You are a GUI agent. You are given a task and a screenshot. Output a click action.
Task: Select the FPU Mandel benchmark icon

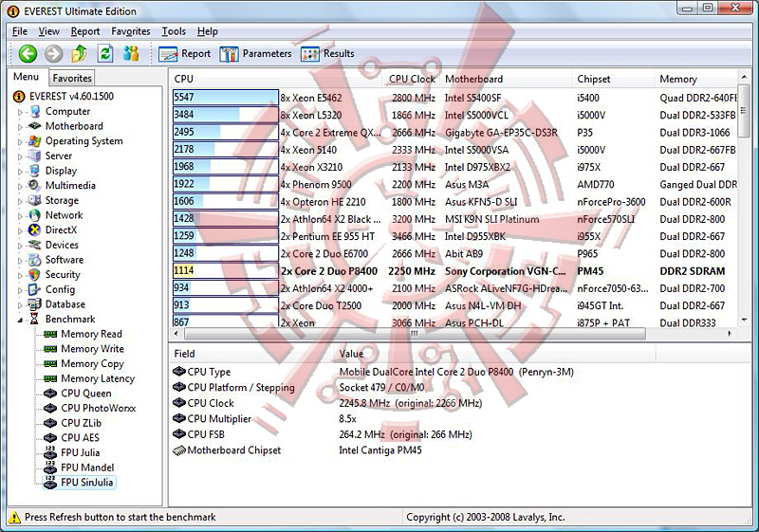click(x=50, y=468)
